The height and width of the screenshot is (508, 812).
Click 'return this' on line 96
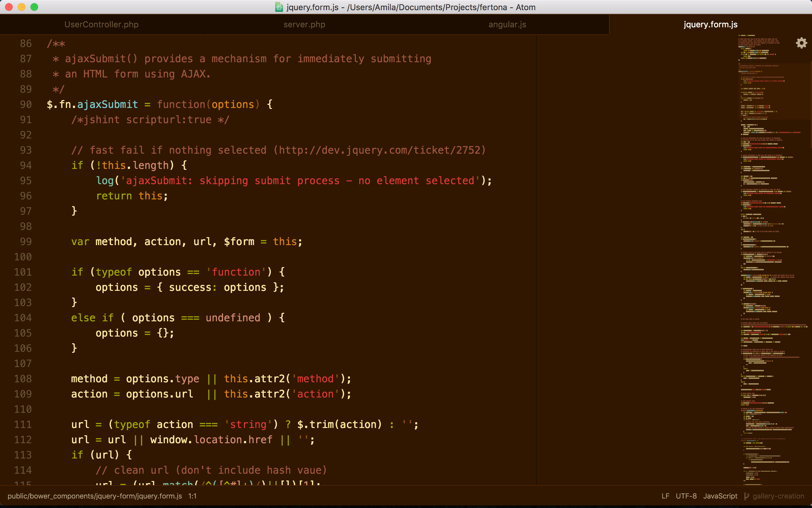[129, 196]
